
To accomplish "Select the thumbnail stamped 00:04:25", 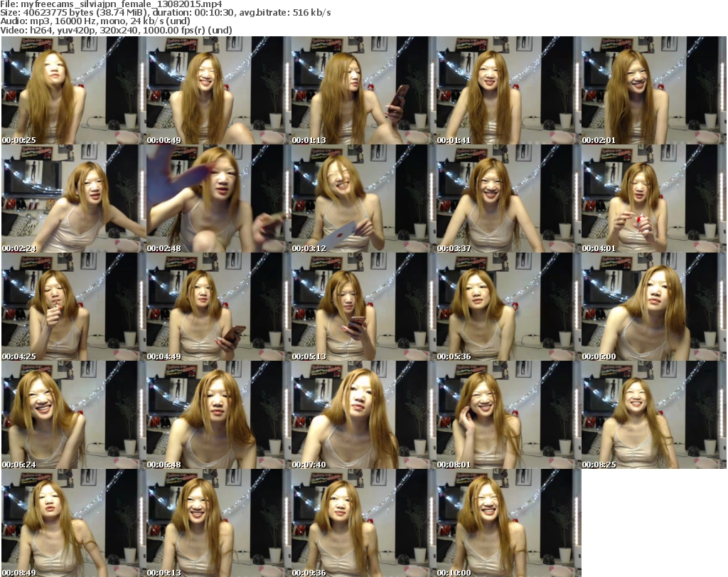I will coord(73,307).
